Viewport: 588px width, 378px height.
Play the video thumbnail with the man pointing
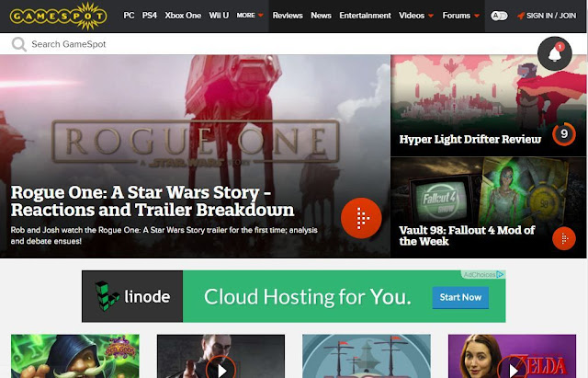coord(220,356)
